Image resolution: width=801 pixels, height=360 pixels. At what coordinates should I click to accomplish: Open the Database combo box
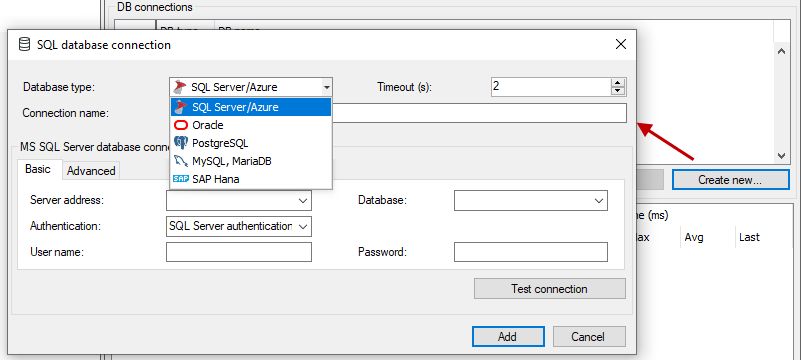pyautogui.click(x=599, y=201)
